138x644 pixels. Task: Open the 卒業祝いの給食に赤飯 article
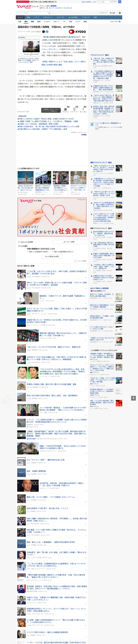click(51, 384)
